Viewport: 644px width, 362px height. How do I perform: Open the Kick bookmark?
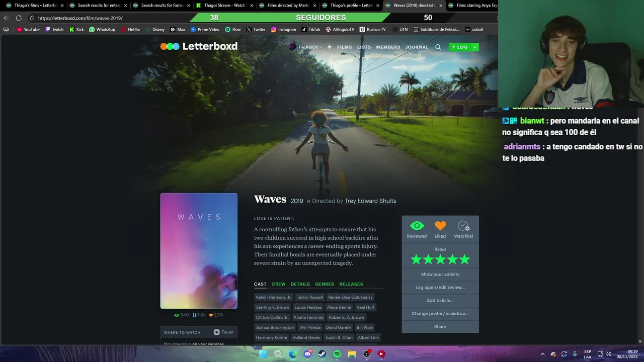tap(76, 30)
